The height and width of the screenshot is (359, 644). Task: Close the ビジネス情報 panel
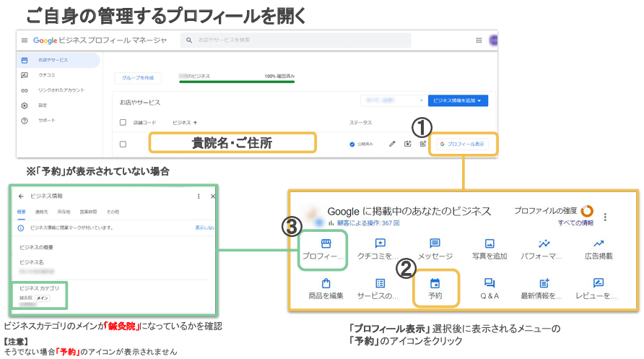click(213, 196)
